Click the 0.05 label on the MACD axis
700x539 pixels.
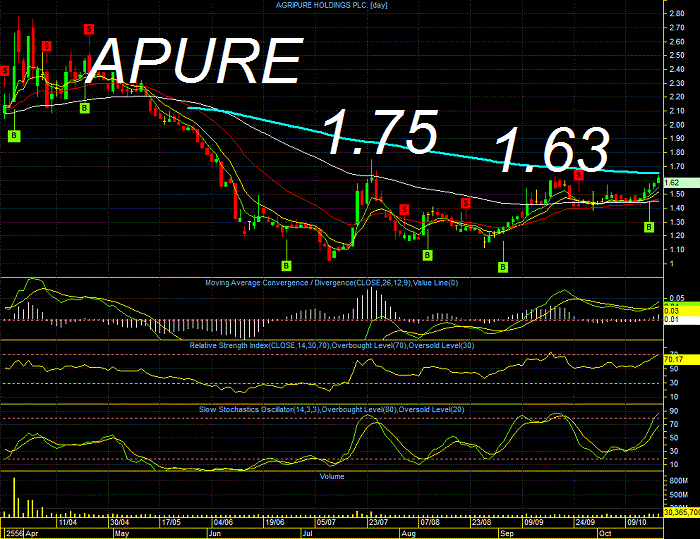677,298
